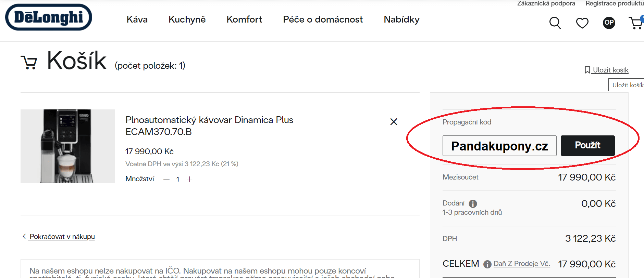Image resolution: width=644 pixels, height=278 pixels.
Task: Open the search magnifier icon
Action: point(555,23)
